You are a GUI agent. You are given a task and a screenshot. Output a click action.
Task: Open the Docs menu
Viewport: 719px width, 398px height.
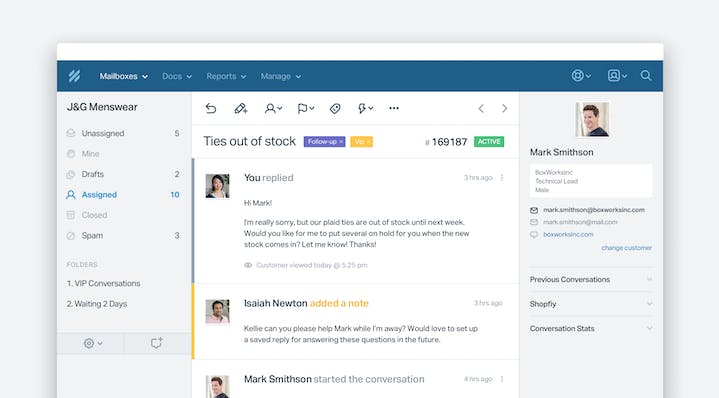pyautogui.click(x=177, y=76)
